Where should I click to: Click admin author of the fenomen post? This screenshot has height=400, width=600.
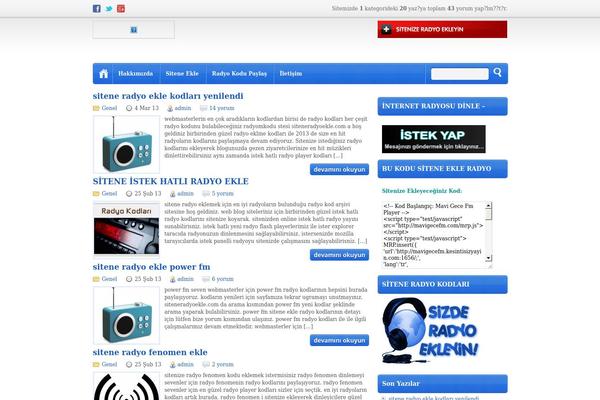coord(185,364)
